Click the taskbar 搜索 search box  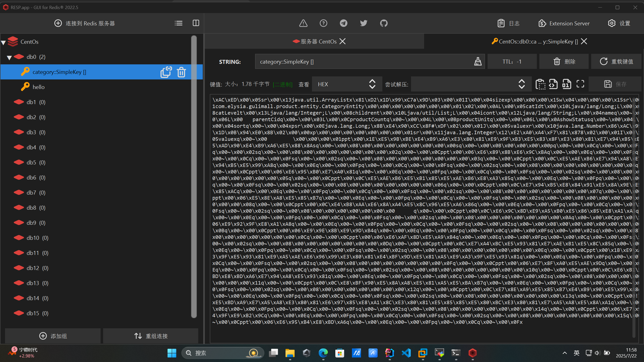pyautogui.click(x=223, y=353)
